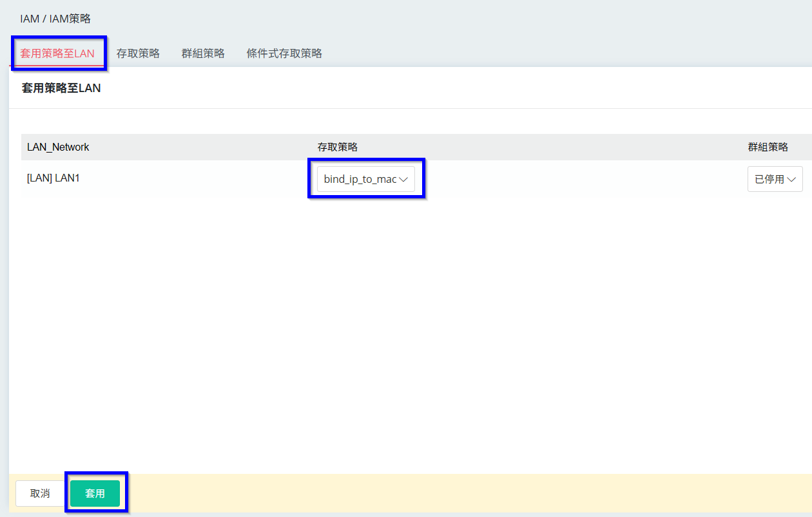
Task: Expand the 已停用 group policy dropdown
Action: (770, 180)
